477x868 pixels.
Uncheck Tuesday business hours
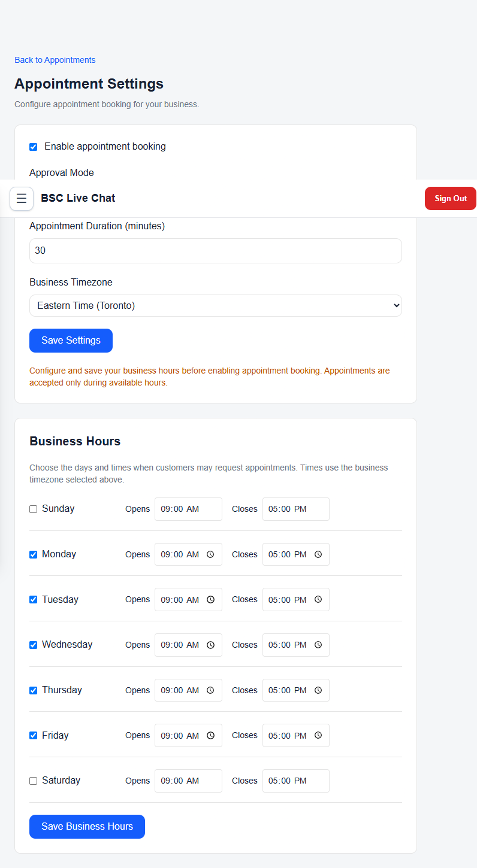coord(34,600)
